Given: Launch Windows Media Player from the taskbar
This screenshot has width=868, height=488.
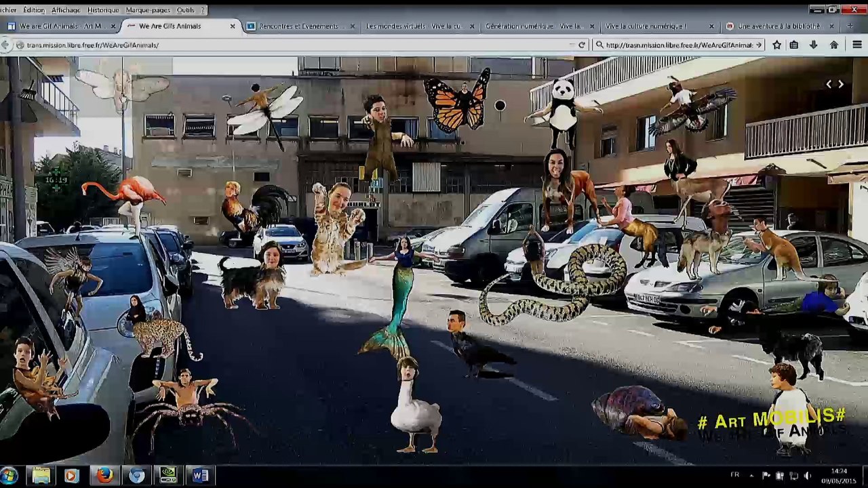Looking at the screenshot, I should [x=71, y=476].
